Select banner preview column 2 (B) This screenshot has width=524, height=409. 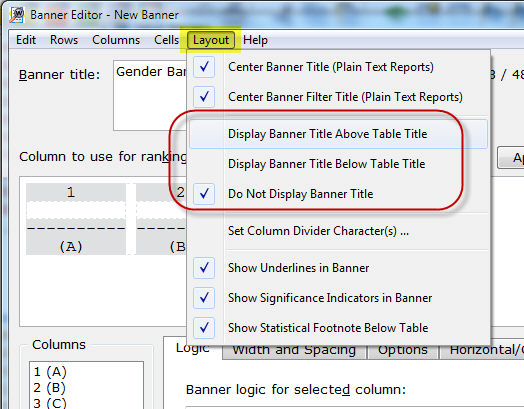click(161, 219)
